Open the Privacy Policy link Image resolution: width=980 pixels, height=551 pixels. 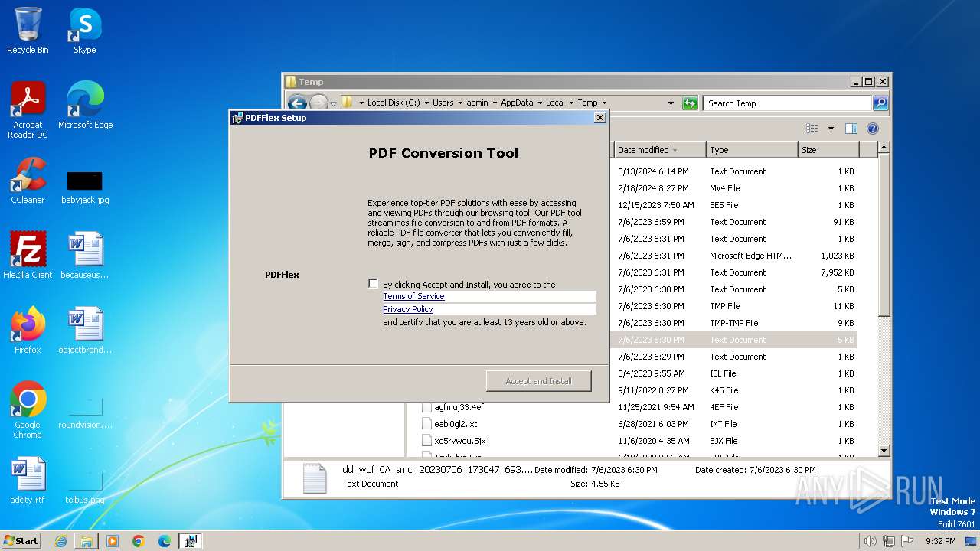[408, 309]
